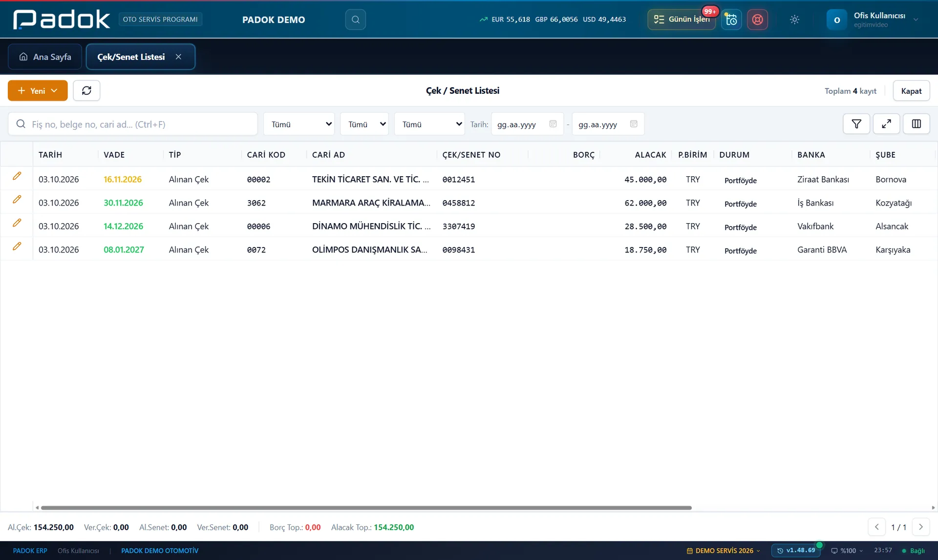Select cheque number 0458812 cell

pyautogui.click(x=458, y=203)
